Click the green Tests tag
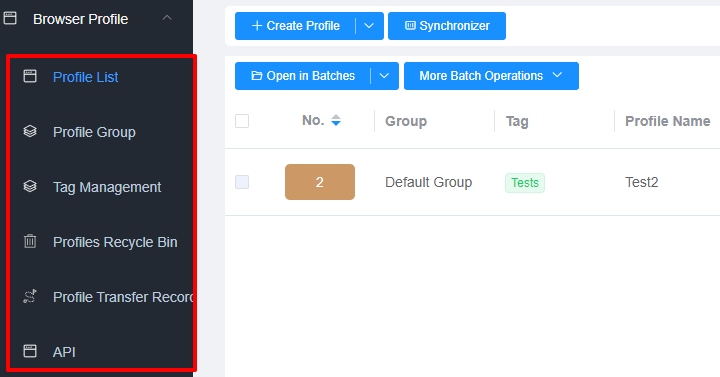The width and height of the screenshot is (720, 377). click(525, 183)
